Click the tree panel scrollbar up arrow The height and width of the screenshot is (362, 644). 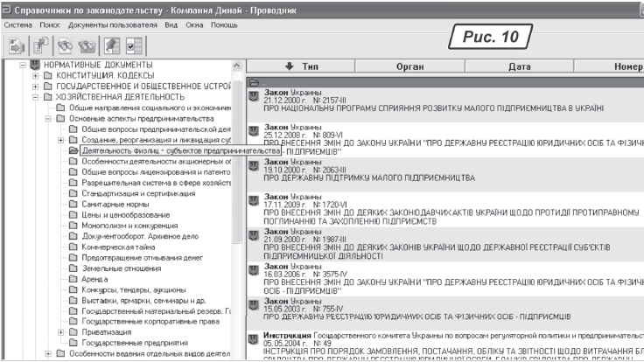click(x=236, y=66)
